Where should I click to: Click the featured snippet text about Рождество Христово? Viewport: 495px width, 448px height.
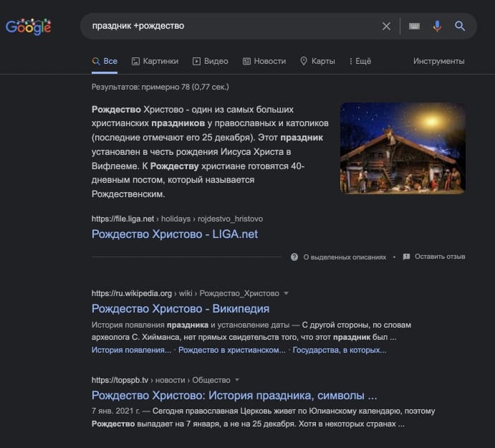[x=210, y=152]
